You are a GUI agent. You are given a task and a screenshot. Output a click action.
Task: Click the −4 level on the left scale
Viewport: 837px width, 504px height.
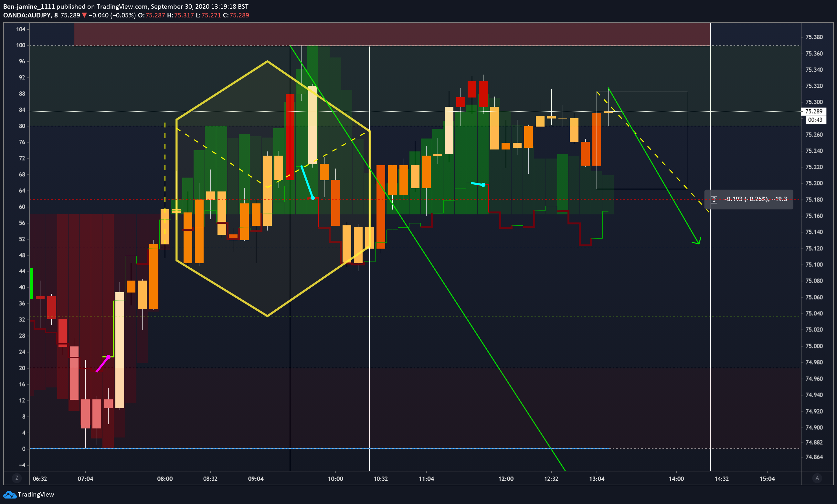[22, 465]
